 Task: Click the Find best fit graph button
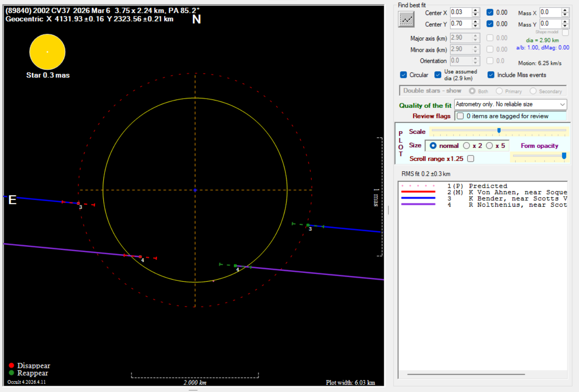tap(406, 20)
